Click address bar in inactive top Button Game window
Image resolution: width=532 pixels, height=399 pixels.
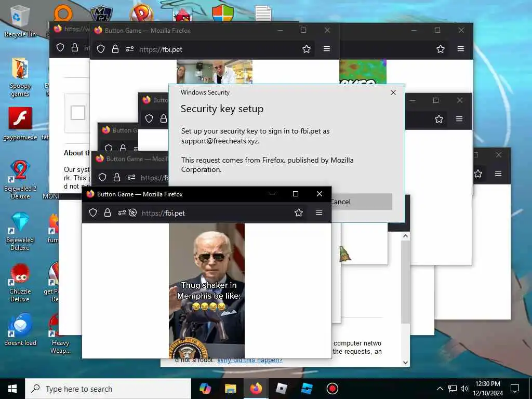click(217, 49)
